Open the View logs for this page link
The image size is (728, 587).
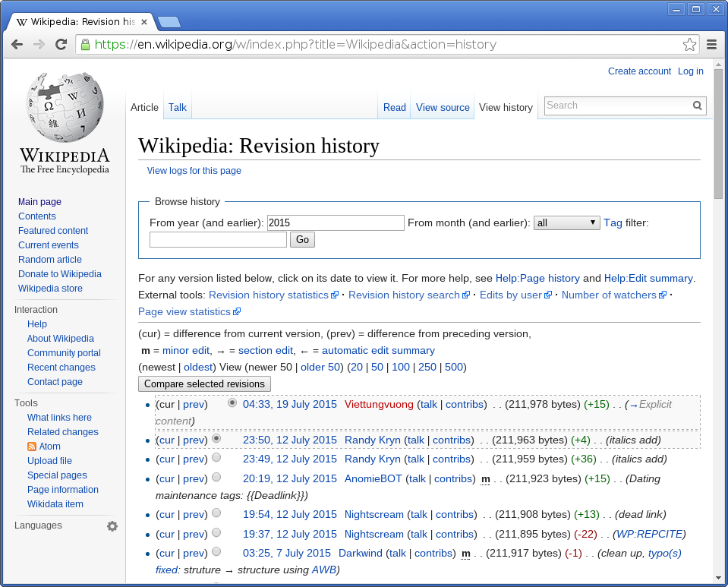194,170
